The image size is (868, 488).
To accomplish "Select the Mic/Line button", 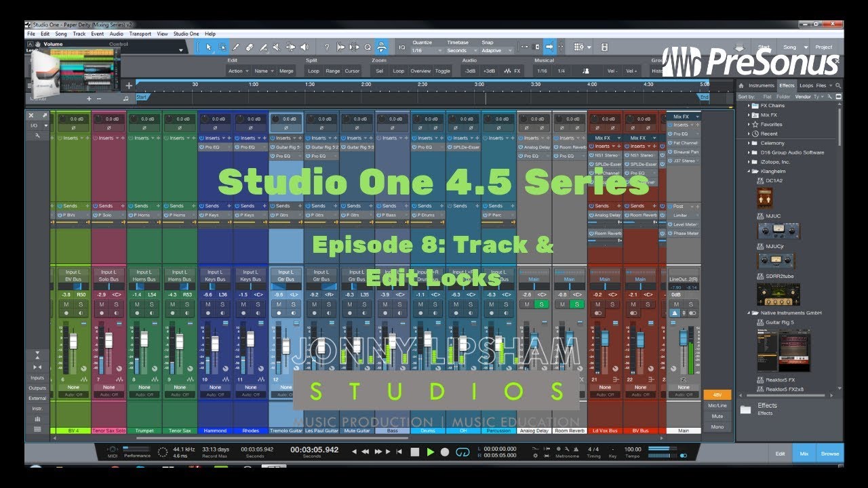I will 717,405.
